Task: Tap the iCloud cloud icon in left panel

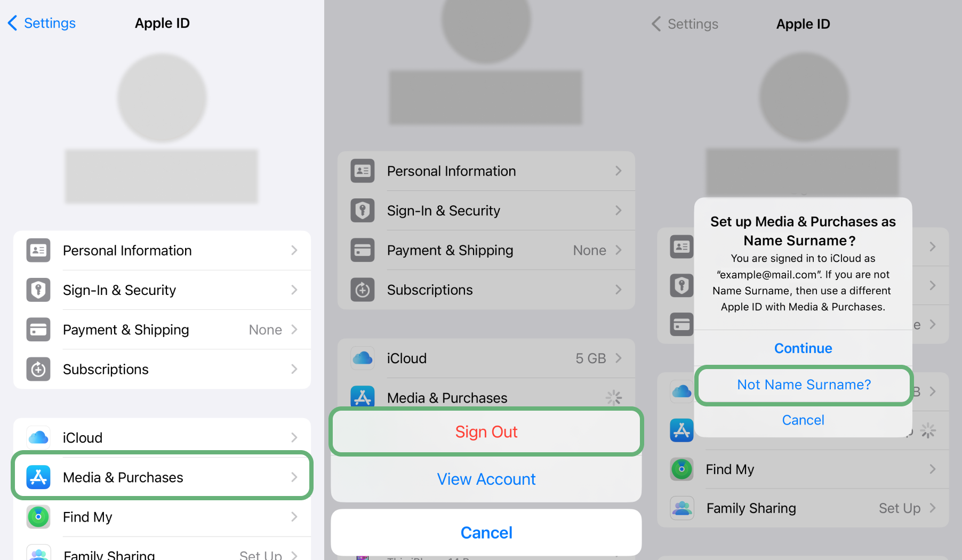Action: 38,438
